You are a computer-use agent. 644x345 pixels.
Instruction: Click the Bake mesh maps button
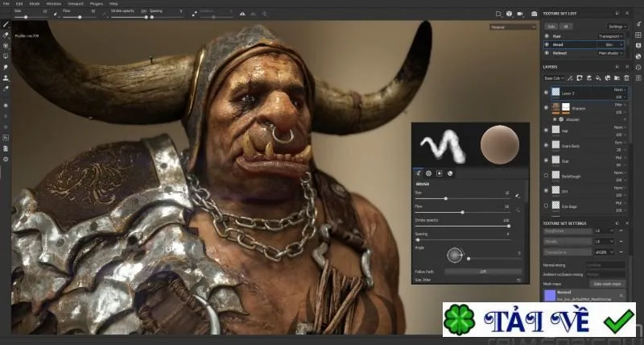click(608, 284)
